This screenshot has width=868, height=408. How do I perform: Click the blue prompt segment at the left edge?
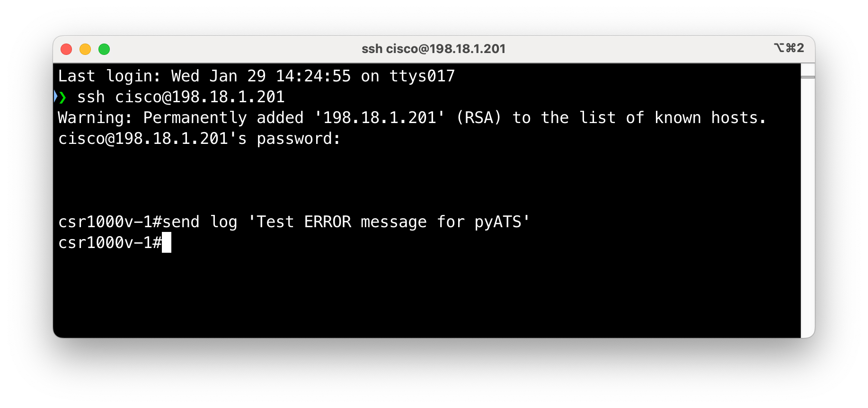pos(55,97)
